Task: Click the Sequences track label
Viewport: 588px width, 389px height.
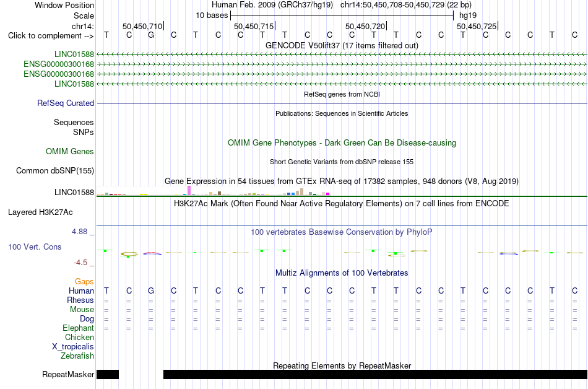Action: coord(74,122)
